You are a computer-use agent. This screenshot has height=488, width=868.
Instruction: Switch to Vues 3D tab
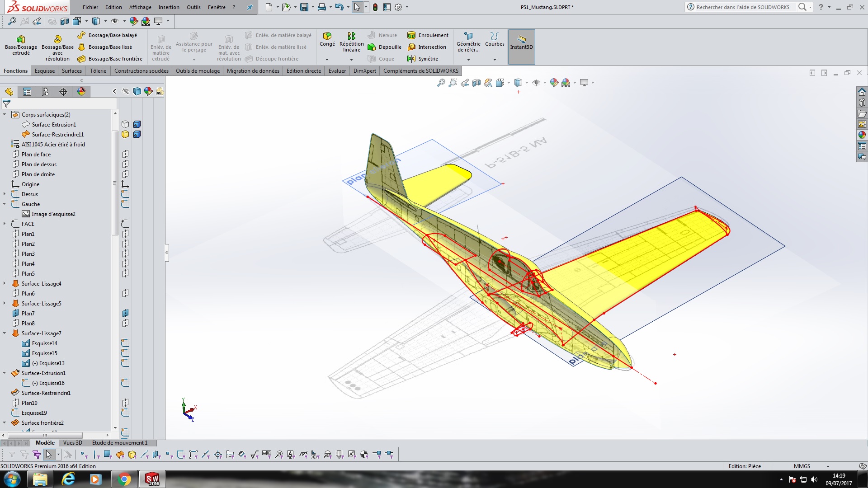73,443
